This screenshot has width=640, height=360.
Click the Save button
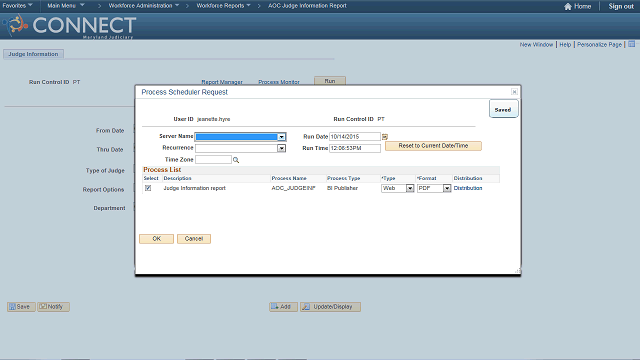point(21,307)
